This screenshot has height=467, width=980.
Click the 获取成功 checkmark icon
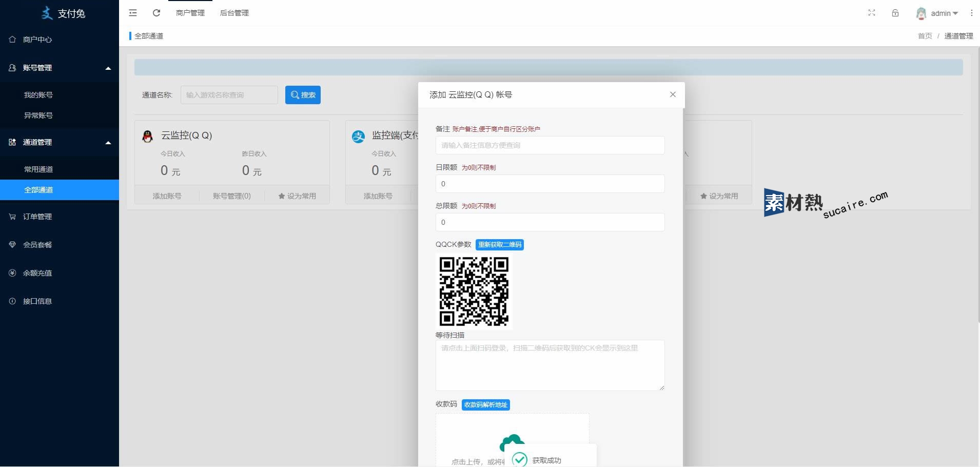[519, 460]
